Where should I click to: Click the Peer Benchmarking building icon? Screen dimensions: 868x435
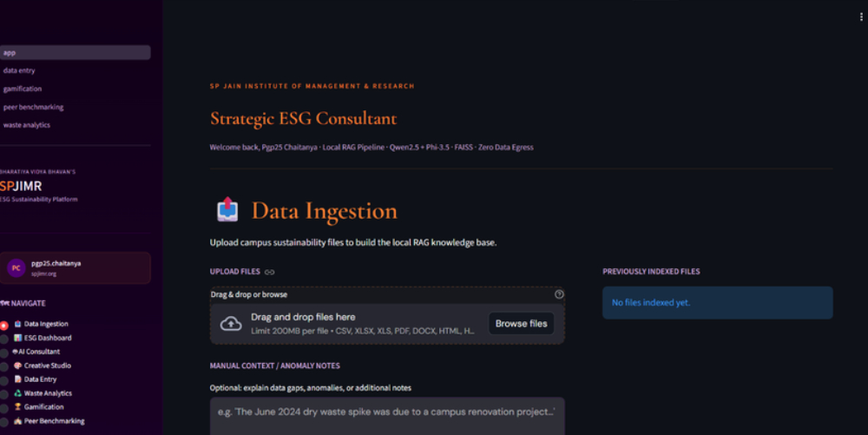click(17, 420)
